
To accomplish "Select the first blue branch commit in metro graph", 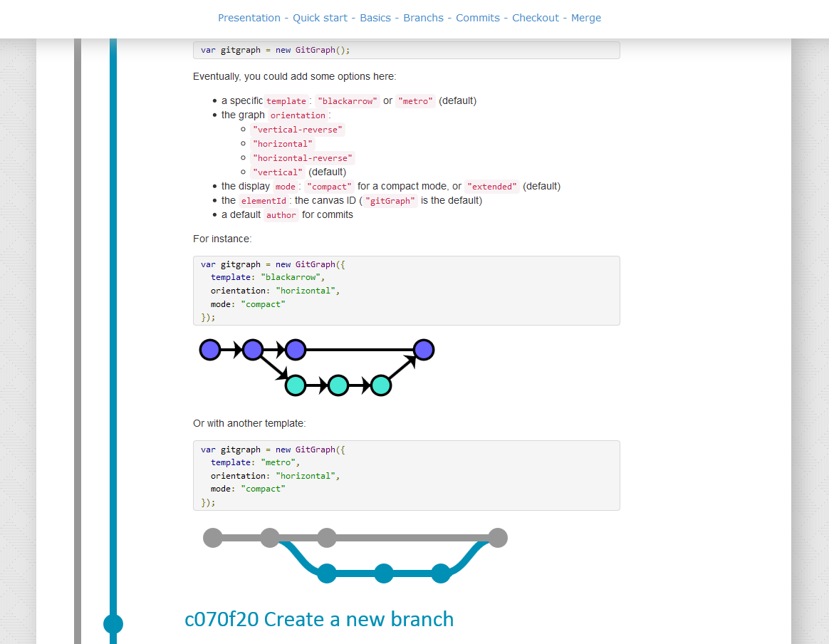I will [327, 573].
